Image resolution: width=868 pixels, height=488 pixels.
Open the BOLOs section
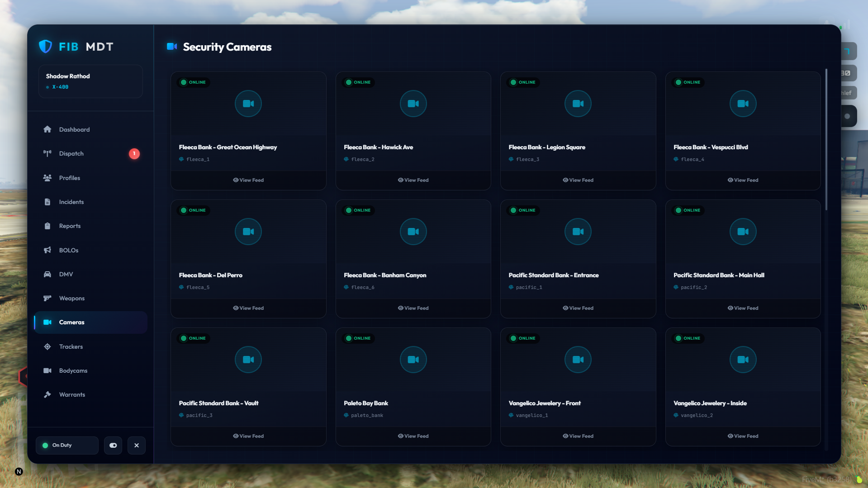68,251
